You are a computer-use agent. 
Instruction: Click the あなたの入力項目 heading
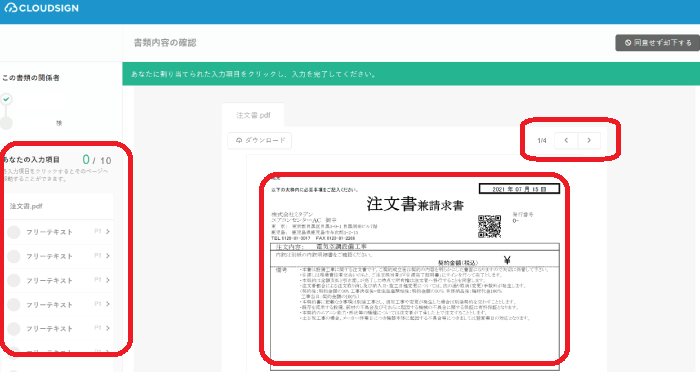coord(31,159)
